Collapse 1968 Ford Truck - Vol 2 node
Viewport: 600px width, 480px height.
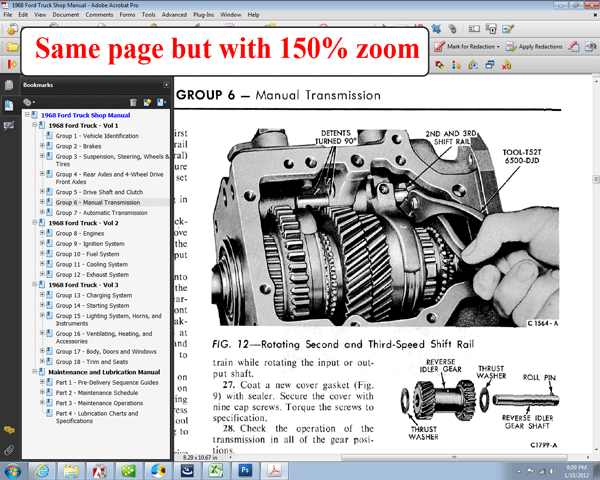[34, 222]
